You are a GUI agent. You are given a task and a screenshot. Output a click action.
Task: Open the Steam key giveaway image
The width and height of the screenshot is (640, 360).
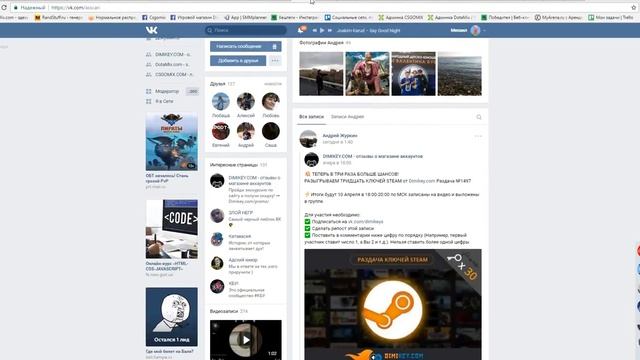click(393, 304)
